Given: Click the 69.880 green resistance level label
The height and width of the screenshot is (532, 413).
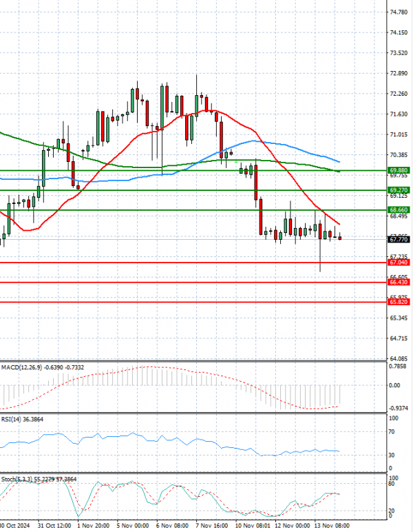Looking at the screenshot, I should (399, 170).
